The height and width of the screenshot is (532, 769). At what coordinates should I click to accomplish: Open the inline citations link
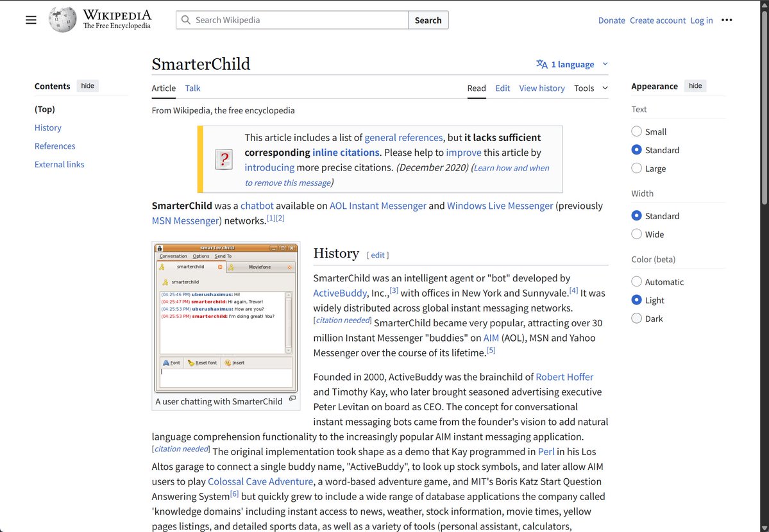point(346,153)
